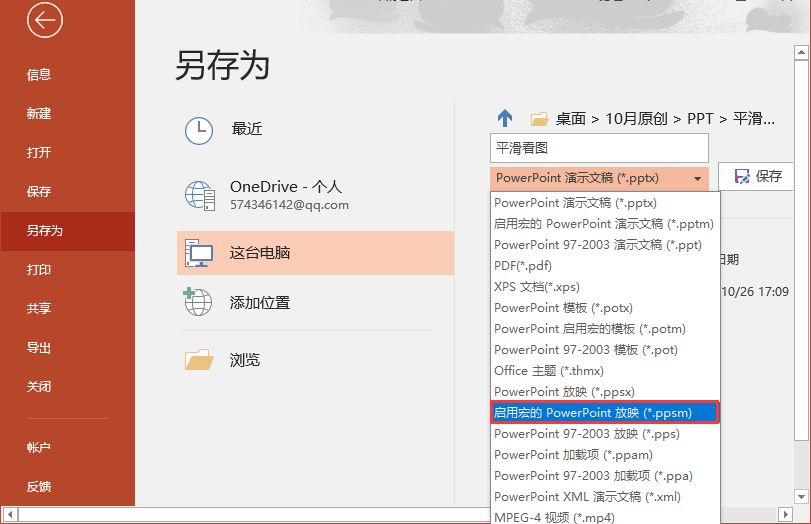Click the vertical scrollbar down arrow
The height and width of the screenshot is (524, 811).
(801, 497)
